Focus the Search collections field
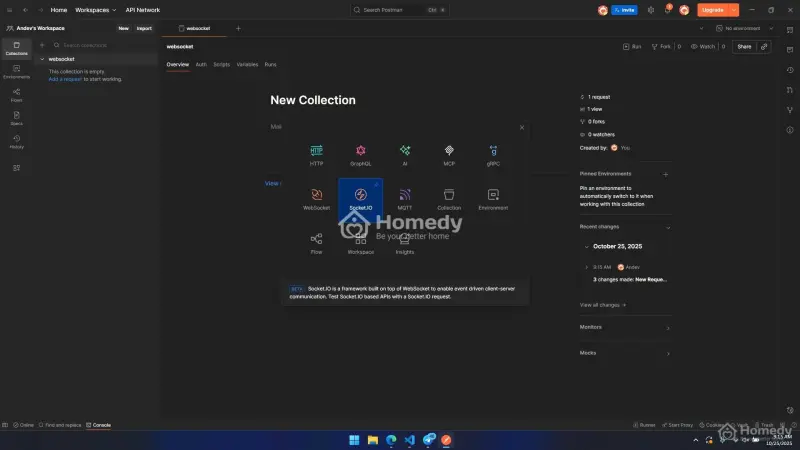The width and height of the screenshot is (800, 450). click(102, 45)
